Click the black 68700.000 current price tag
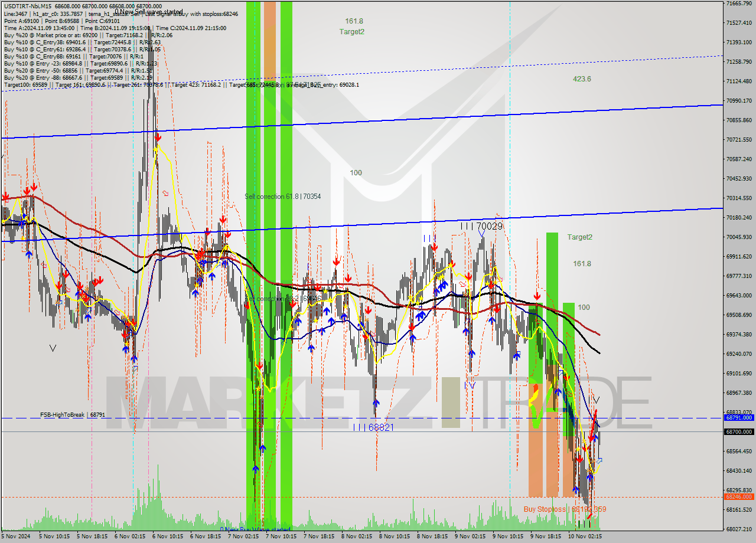756x543 pixels. coord(739,431)
